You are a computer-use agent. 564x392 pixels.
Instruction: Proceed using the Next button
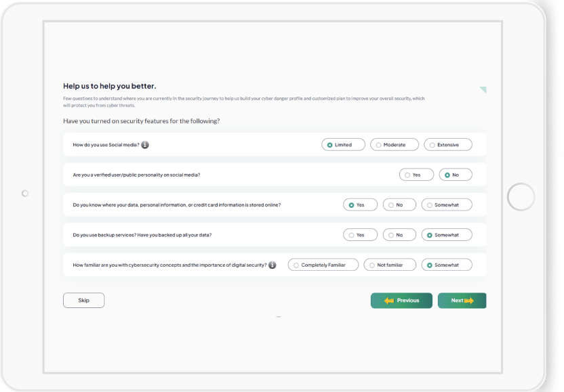click(462, 301)
